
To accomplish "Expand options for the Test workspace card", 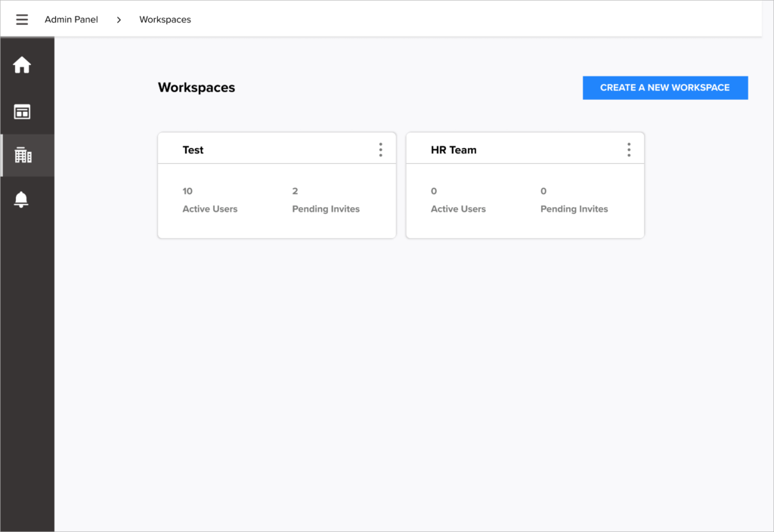I will click(380, 150).
